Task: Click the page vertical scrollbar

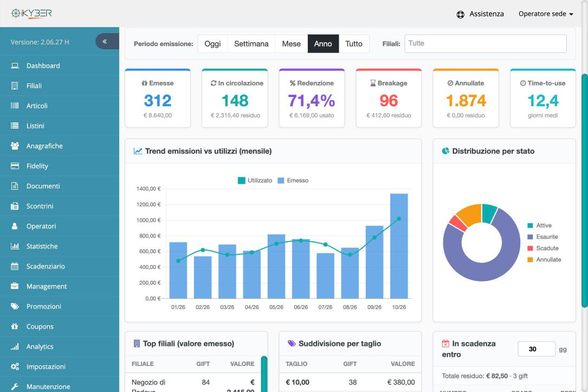Action: click(585, 190)
